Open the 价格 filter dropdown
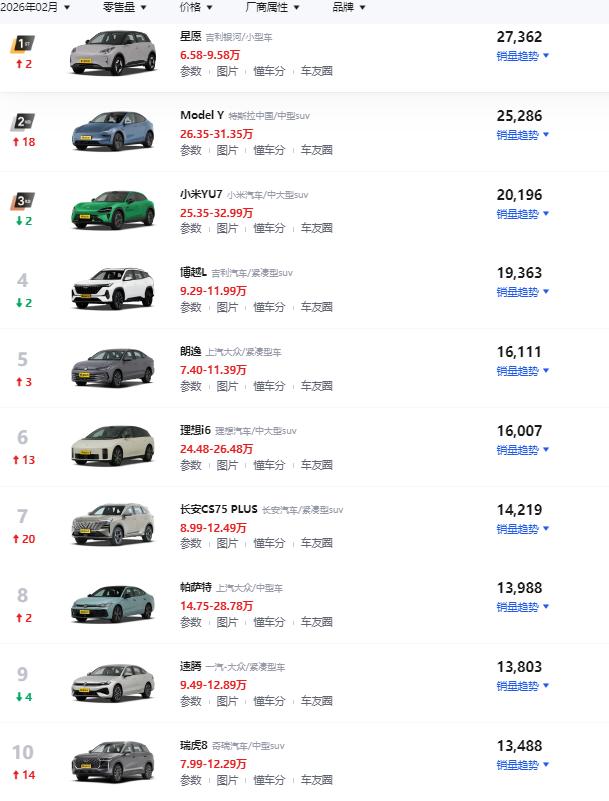The image size is (609, 801). coord(196,7)
